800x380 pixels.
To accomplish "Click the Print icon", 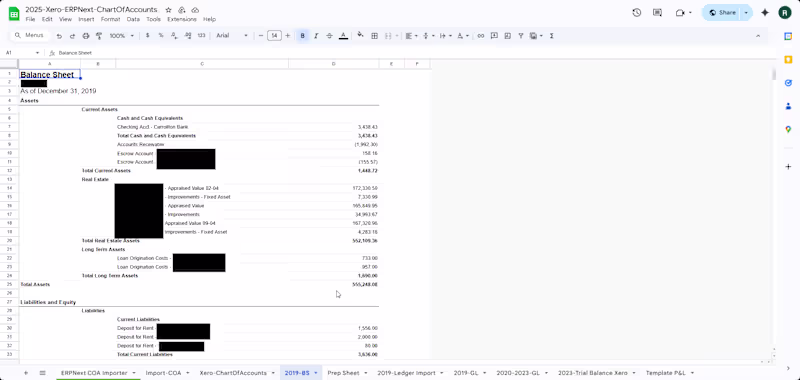I will pos(86,36).
